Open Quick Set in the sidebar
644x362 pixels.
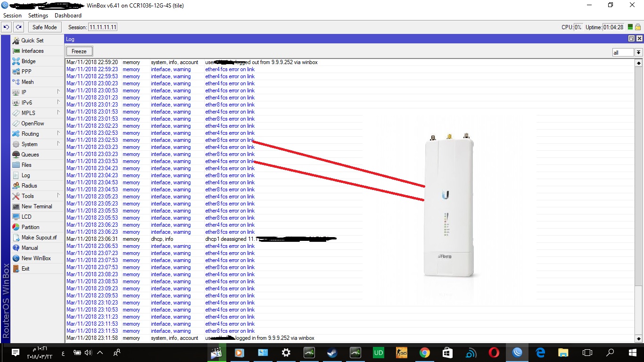pyautogui.click(x=32, y=41)
